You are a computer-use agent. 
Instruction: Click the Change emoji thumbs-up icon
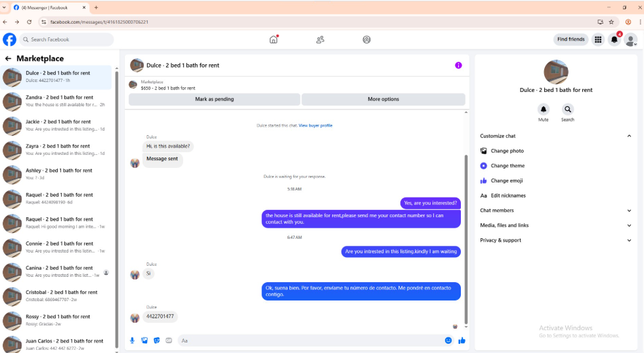[x=483, y=180]
